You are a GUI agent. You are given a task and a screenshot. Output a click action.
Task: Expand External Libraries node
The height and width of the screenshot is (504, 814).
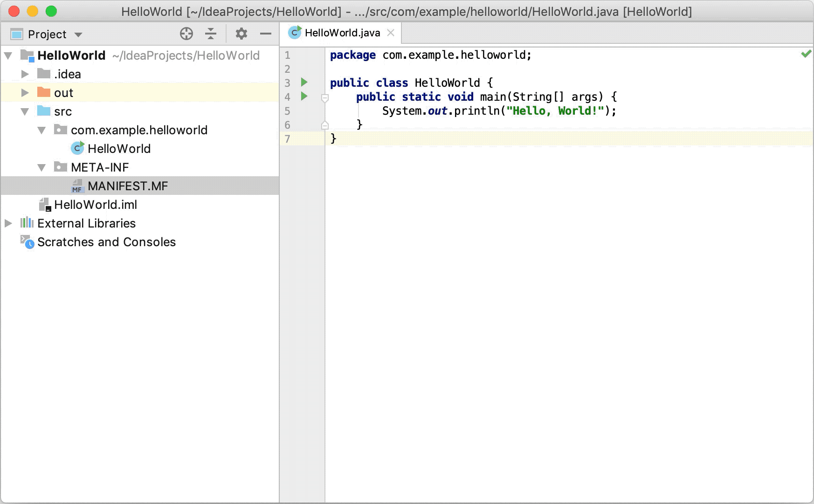click(8, 223)
